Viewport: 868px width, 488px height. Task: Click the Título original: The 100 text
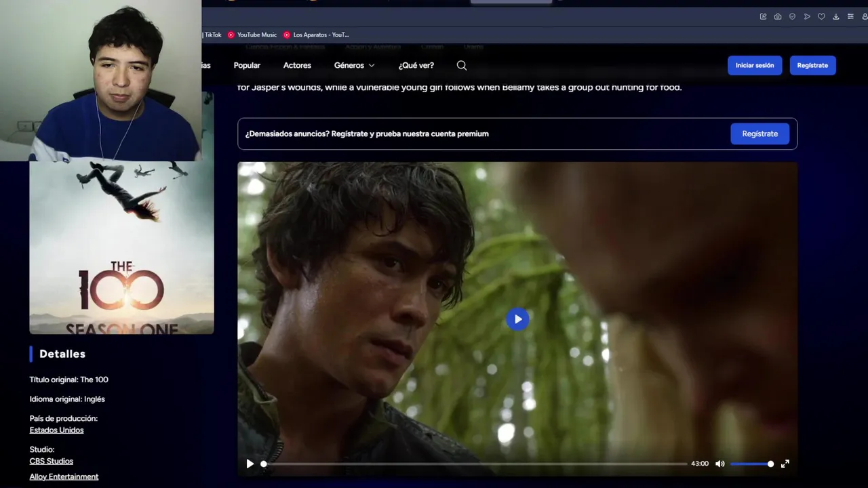tap(68, 380)
